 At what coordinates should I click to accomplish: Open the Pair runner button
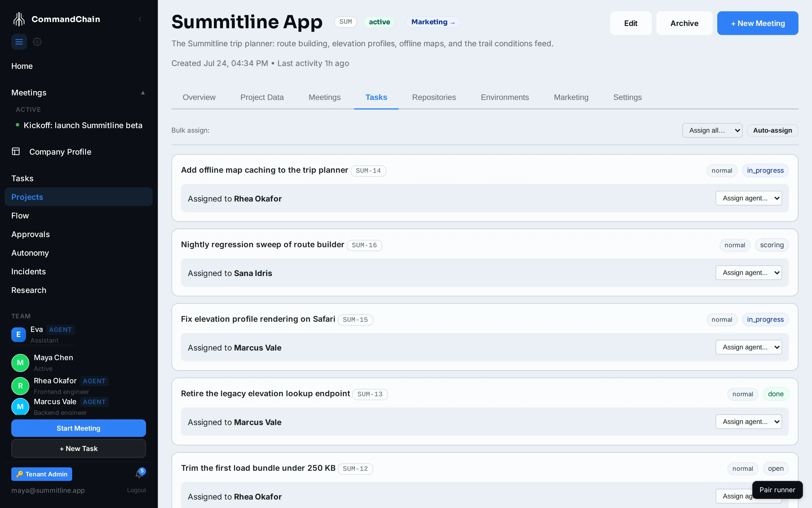point(777,490)
